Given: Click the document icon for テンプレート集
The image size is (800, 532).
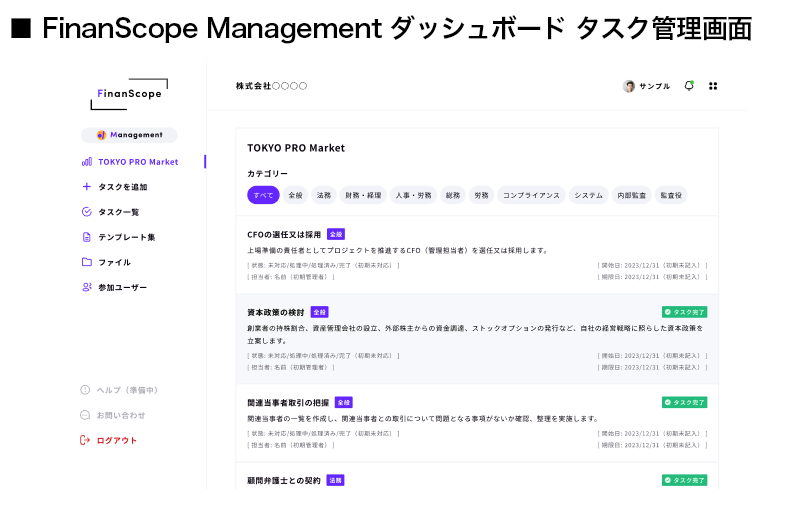Looking at the screenshot, I should pos(87,237).
